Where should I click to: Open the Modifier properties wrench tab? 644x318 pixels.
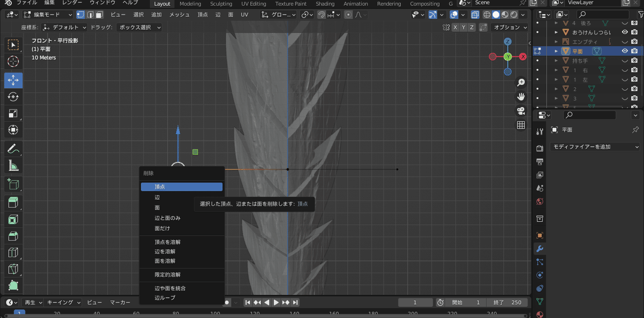click(x=540, y=249)
